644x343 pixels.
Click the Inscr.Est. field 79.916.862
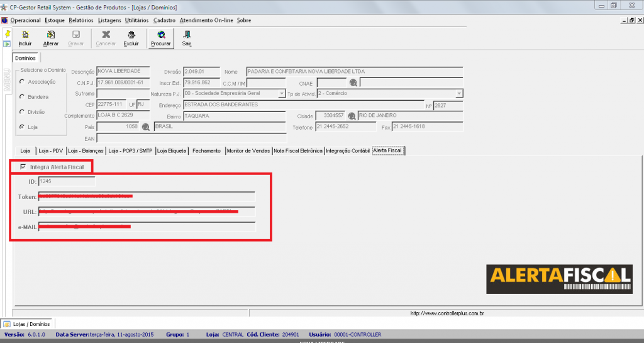coord(201,82)
